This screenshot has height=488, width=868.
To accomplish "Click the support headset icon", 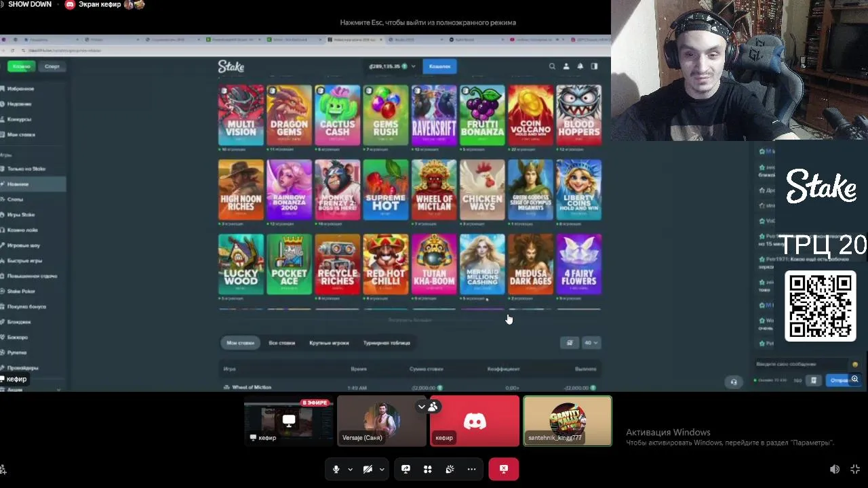I will coord(733,382).
